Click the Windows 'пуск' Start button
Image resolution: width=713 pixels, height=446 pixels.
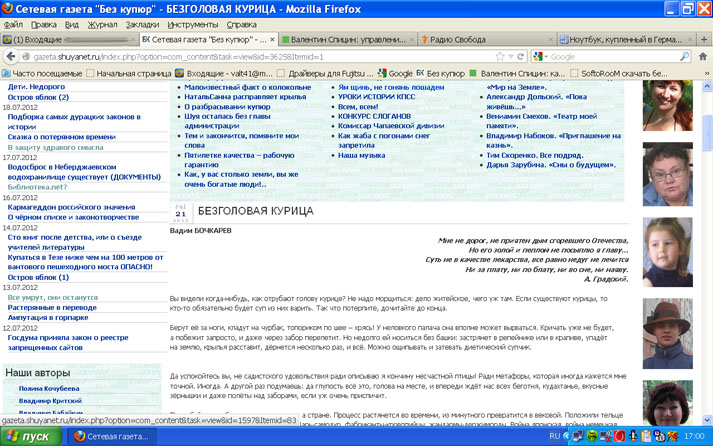[x=30, y=436]
